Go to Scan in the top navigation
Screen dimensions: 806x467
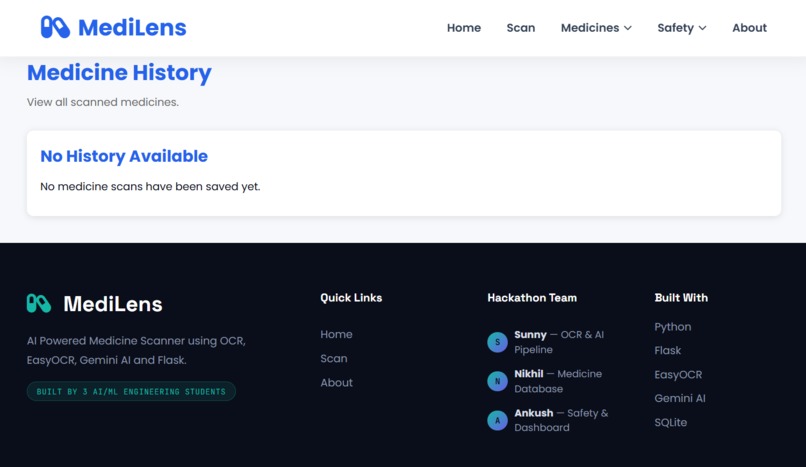click(x=521, y=28)
